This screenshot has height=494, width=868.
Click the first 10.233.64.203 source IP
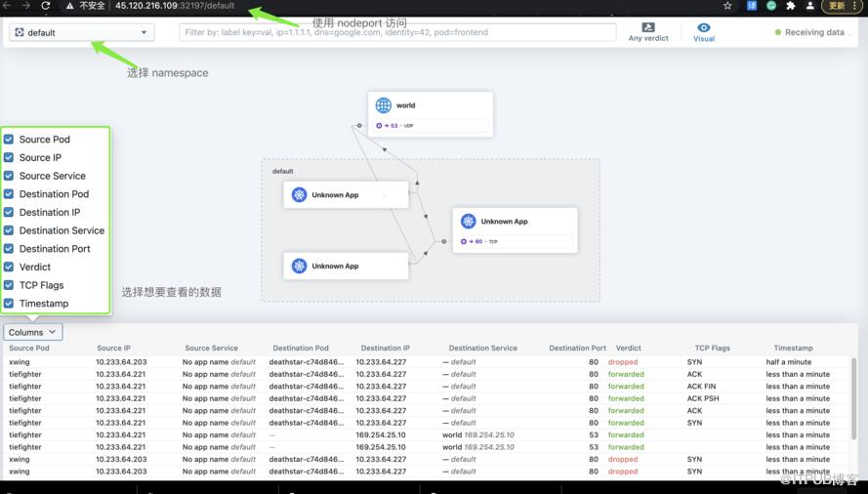click(121, 361)
